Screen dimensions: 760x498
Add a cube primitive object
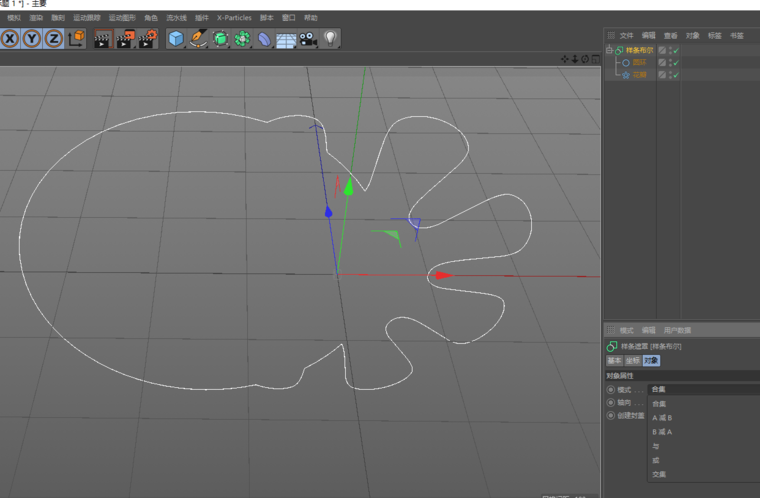[x=176, y=39]
